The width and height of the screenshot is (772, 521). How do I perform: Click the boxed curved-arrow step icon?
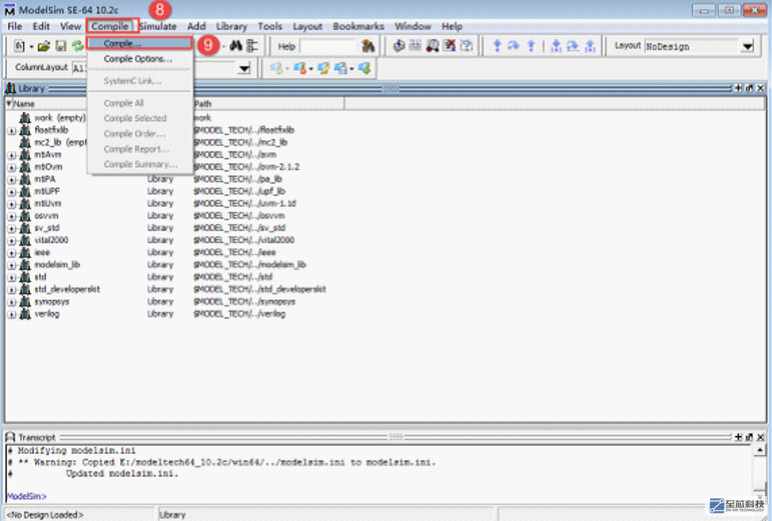(x=573, y=46)
